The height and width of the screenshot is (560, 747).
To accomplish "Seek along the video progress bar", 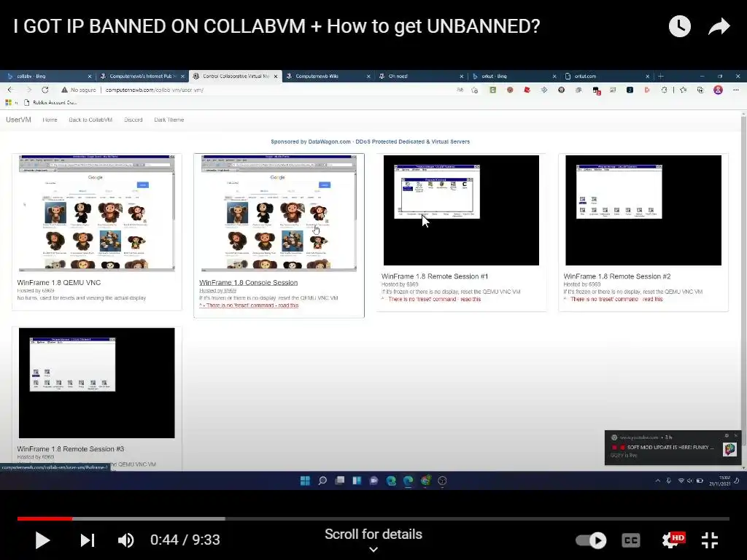I will 373,518.
